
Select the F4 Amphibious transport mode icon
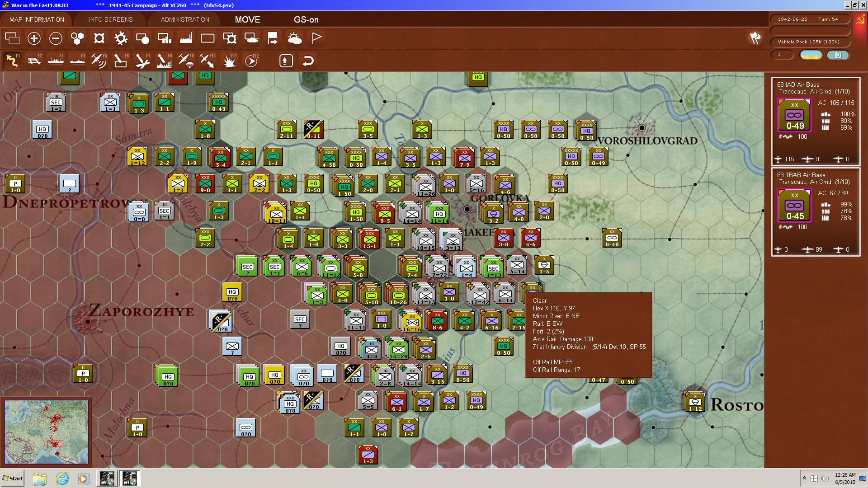(x=77, y=61)
